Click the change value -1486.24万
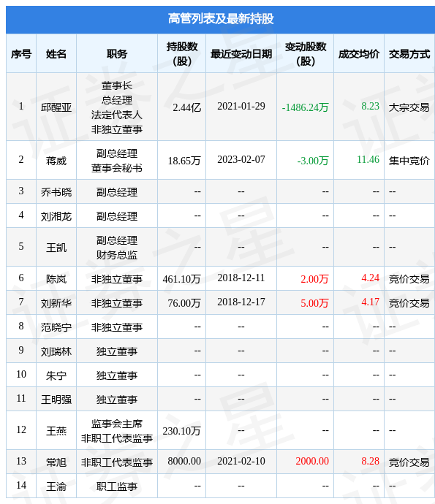The width and height of the screenshot is (435, 504). tap(306, 107)
